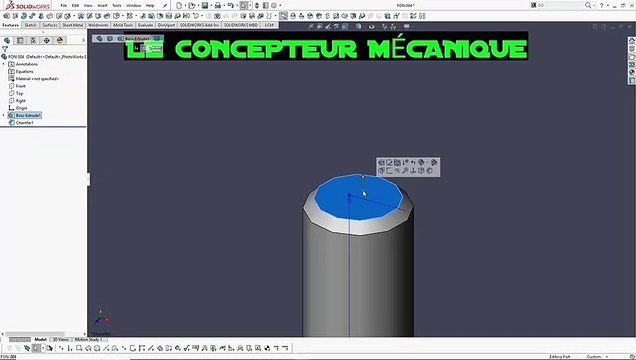Viewport: 636px width, 360px height.
Task: Toggle Section View in heads-up toolbar
Action: 336,26
